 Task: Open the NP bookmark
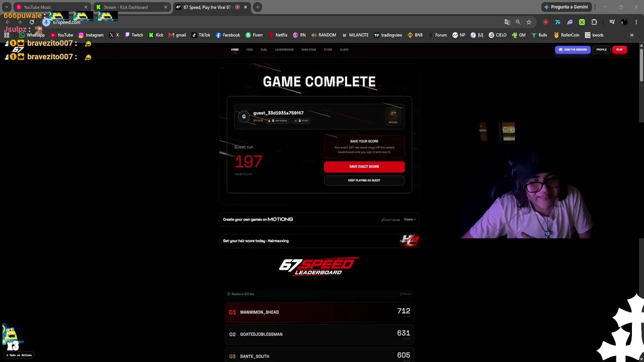459,35
